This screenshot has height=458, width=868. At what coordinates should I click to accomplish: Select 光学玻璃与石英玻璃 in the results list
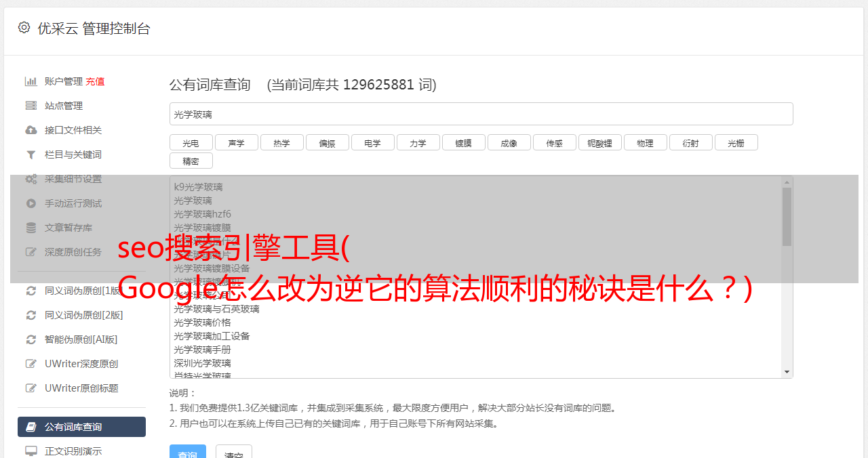(x=216, y=309)
